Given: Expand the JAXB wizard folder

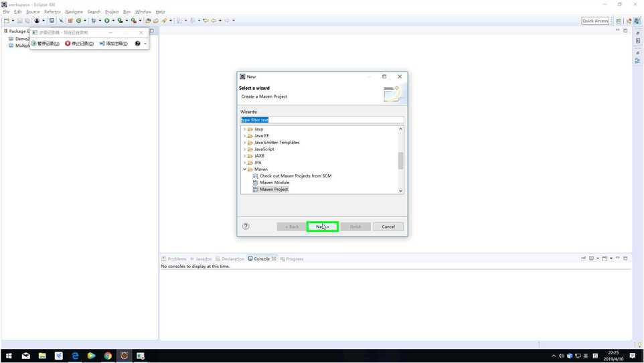Looking at the screenshot, I should point(245,156).
